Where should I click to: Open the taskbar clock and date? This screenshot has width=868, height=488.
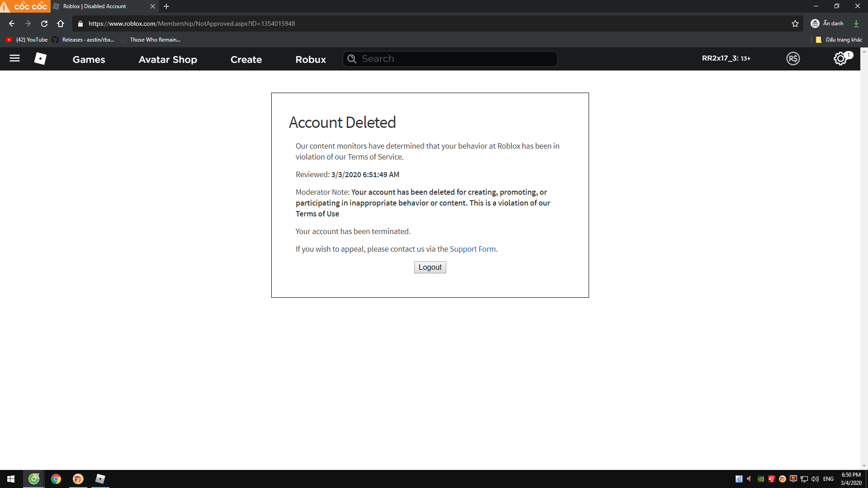851,479
